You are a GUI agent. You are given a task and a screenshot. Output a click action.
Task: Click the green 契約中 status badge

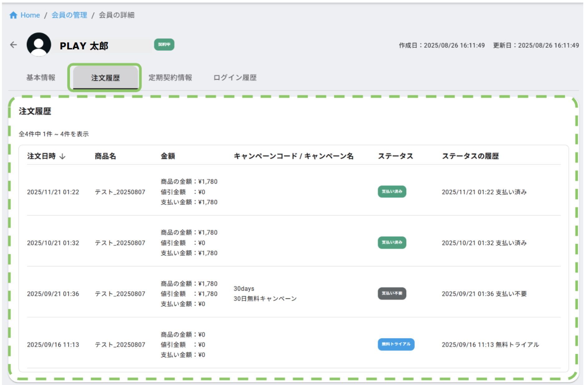pos(164,45)
